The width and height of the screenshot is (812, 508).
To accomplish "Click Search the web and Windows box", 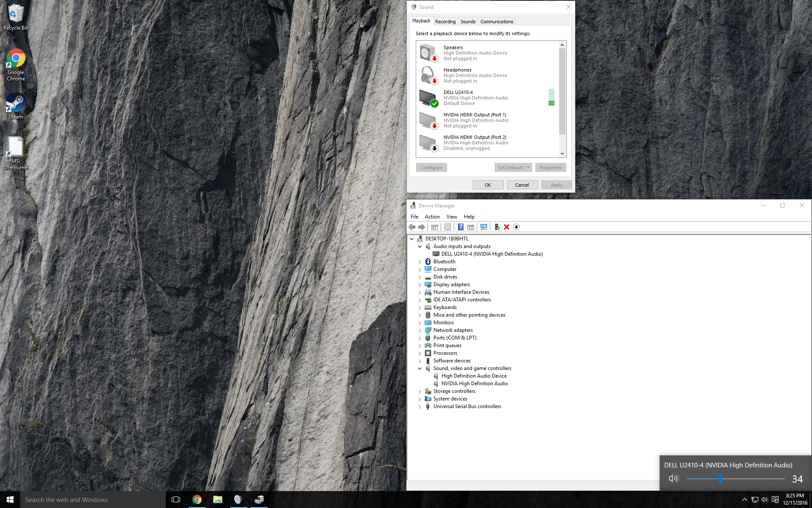I will click(x=93, y=500).
